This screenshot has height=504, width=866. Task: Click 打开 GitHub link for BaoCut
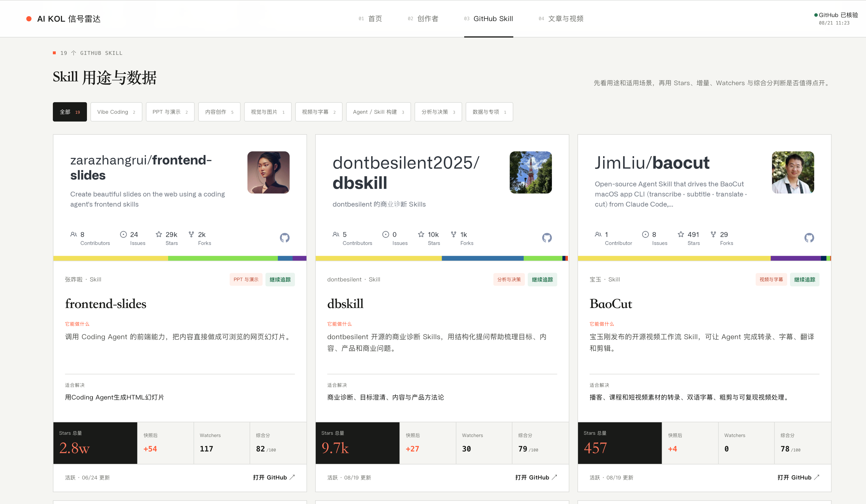pyautogui.click(x=798, y=477)
